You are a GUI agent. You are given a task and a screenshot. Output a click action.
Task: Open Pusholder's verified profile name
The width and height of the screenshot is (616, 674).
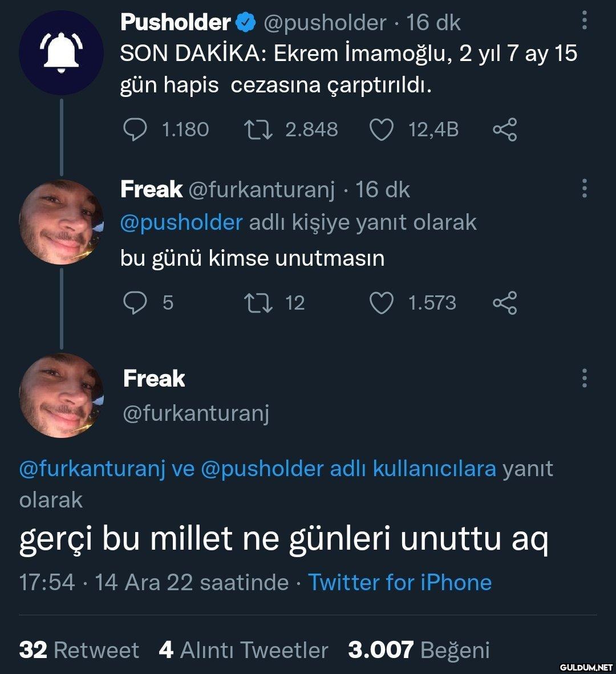(x=175, y=22)
